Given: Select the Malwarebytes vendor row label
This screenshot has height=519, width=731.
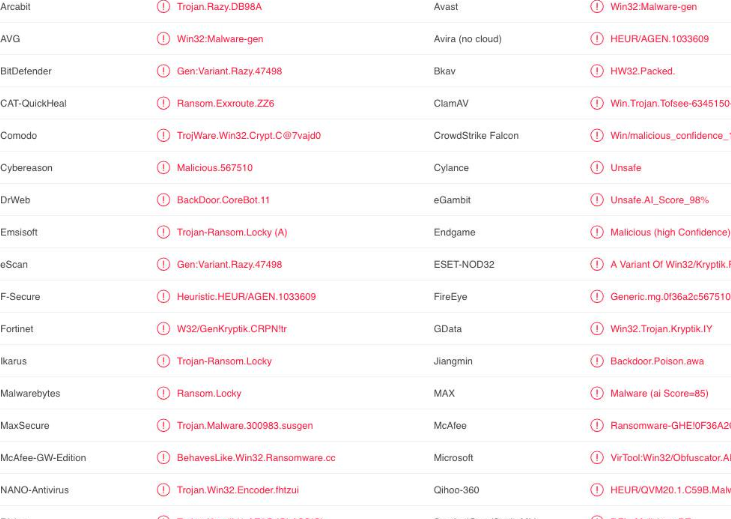Looking at the screenshot, I should coord(30,393).
